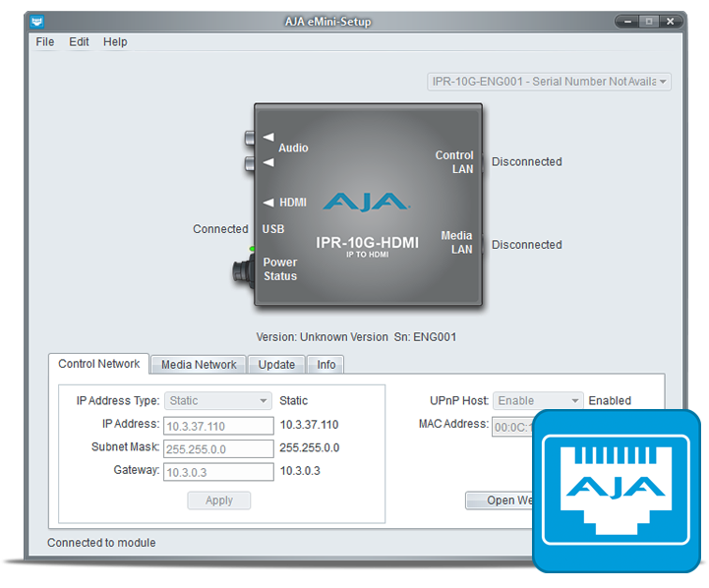Screen dimensions: 709x588
Task: Click 'Version: Unknown Version Sn: ENG001' text
Action: coord(356,337)
